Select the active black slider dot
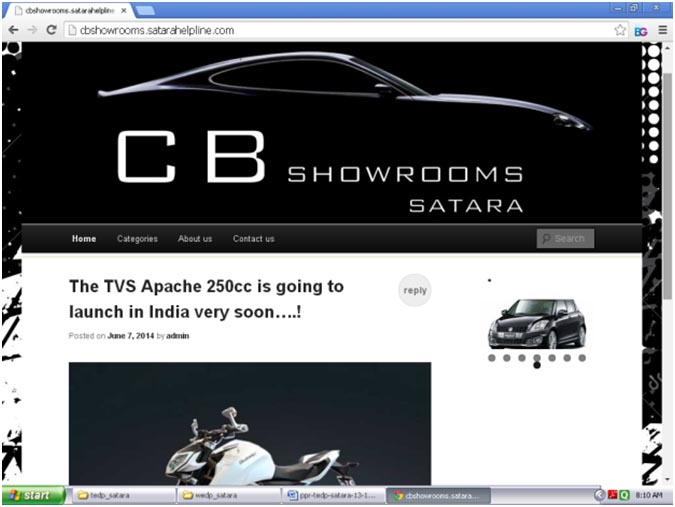Viewport: 675px width, 507px height. (537, 365)
